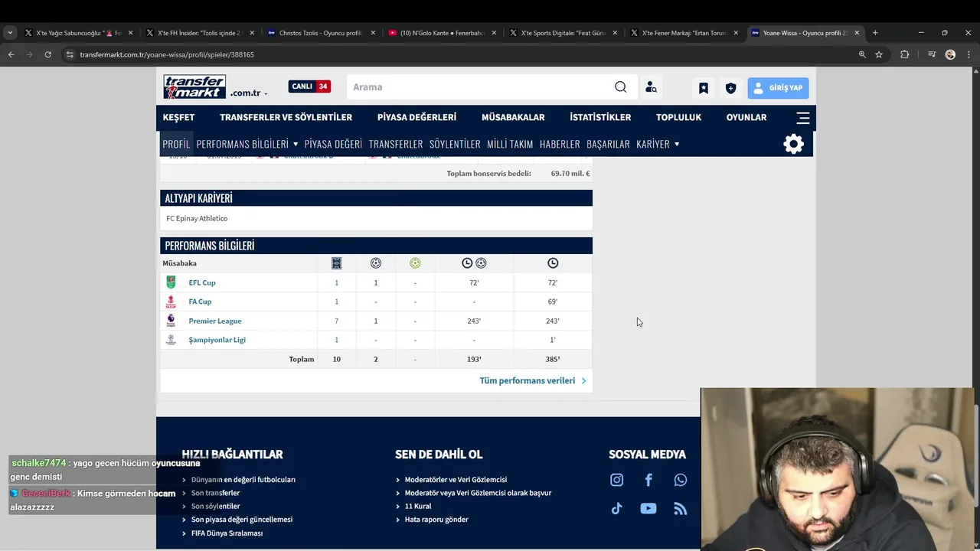
Task: Click the Canlı 34 live button
Action: (309, 86)
